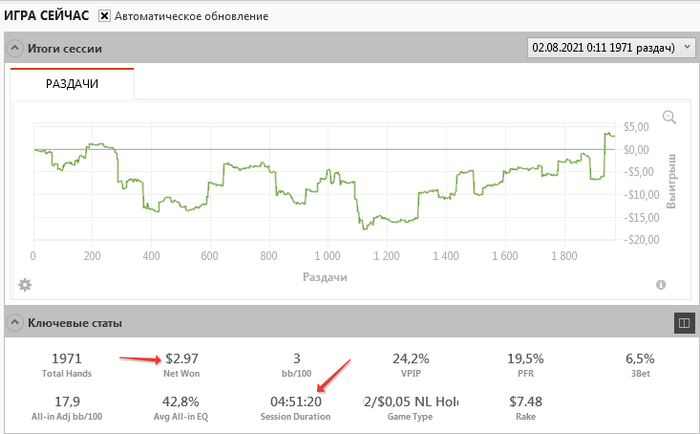This screenshot has height=434, width=700.
Task: Click the ИГРА СЕЙЧАС heading
Action: [x=47, y=17]
